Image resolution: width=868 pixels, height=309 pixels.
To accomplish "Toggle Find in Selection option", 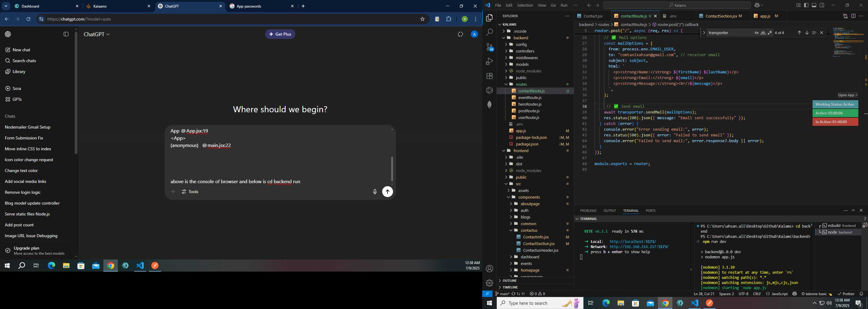I will (x=814, y=33).
